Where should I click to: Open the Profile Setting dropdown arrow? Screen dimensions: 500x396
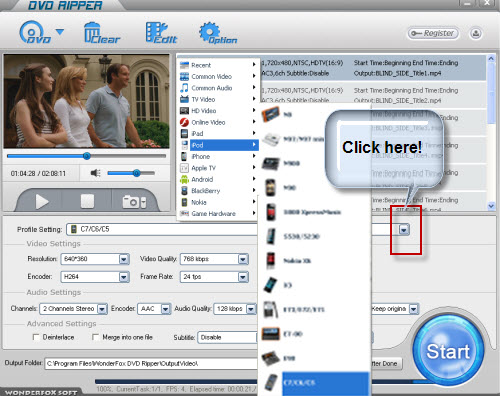tap(404, 230)
